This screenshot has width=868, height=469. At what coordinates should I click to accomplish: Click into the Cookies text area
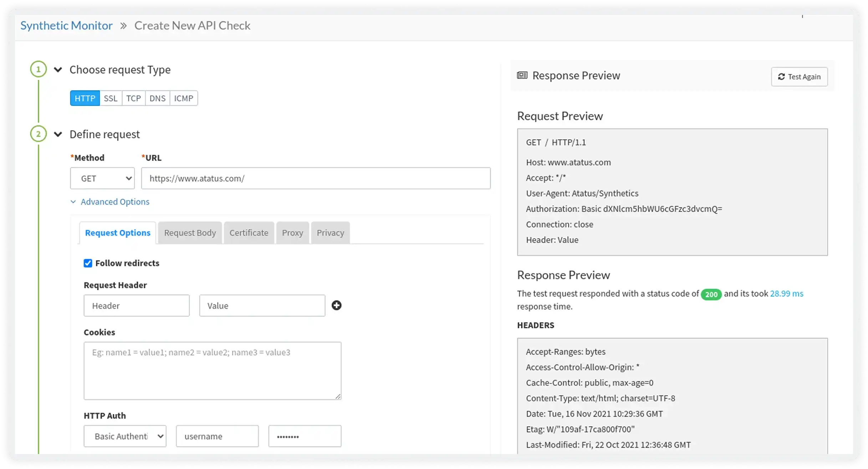click(212, 370)
